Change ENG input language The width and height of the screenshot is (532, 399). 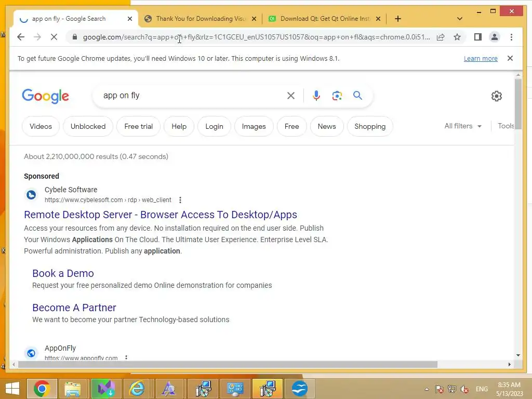[x=482, y=389]
